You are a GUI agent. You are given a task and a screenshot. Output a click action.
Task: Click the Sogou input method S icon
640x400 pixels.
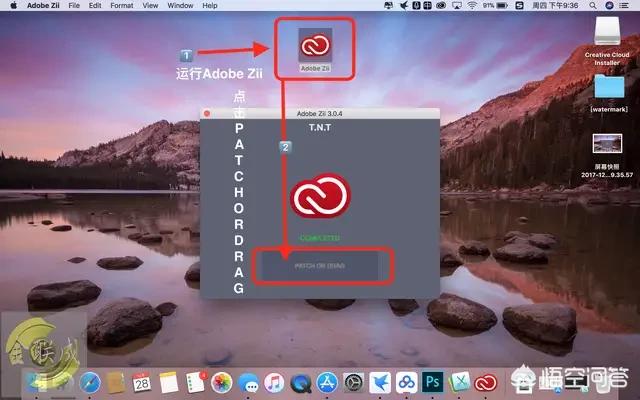(x=519, y=5)
